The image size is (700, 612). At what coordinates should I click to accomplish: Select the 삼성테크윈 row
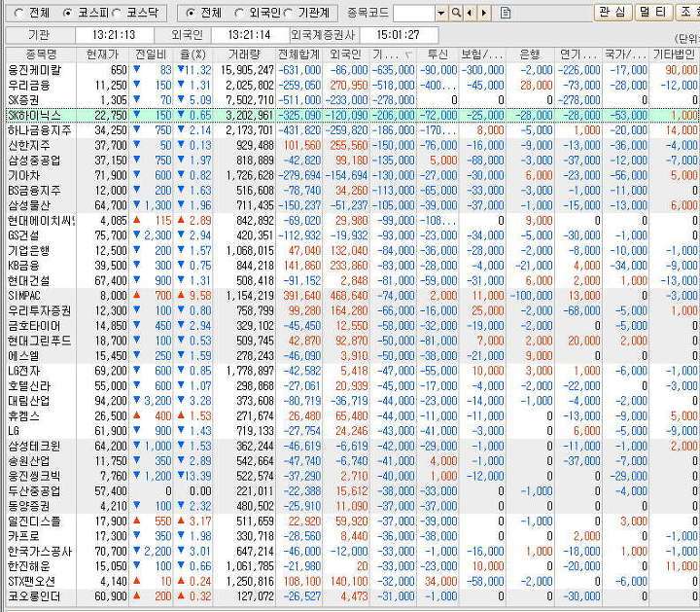click(353, 446)
